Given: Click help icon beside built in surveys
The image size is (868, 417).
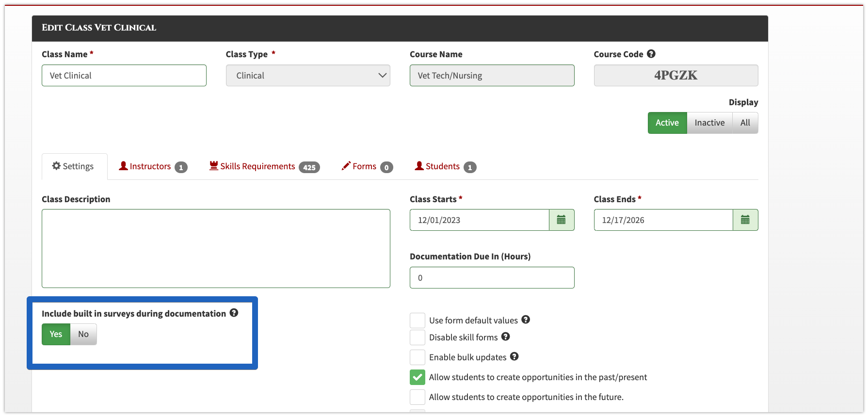Looking at the screenshot, I should tap(234, 313).
